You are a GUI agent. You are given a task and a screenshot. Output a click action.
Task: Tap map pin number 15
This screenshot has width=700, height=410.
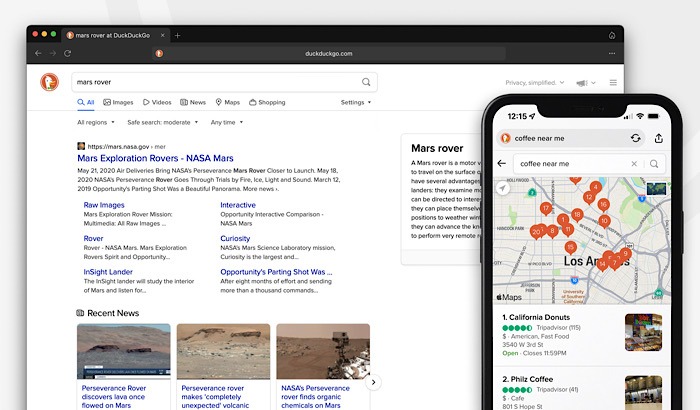[570, 248]
